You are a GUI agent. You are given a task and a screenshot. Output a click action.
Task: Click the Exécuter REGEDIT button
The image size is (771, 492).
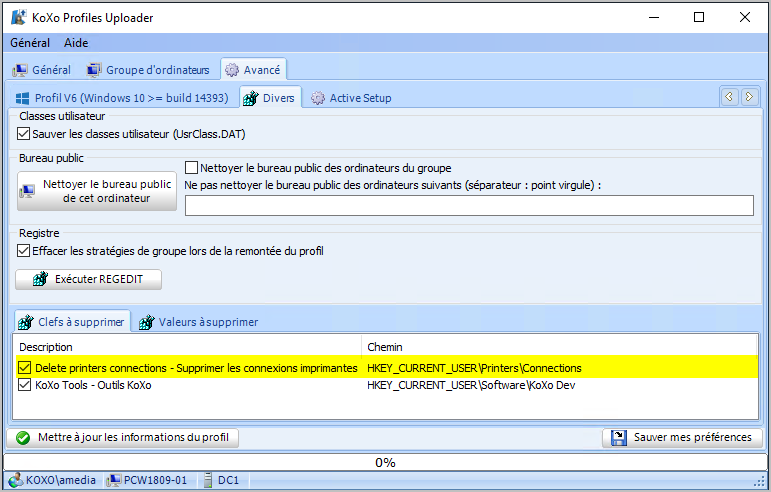pos(89,279)
